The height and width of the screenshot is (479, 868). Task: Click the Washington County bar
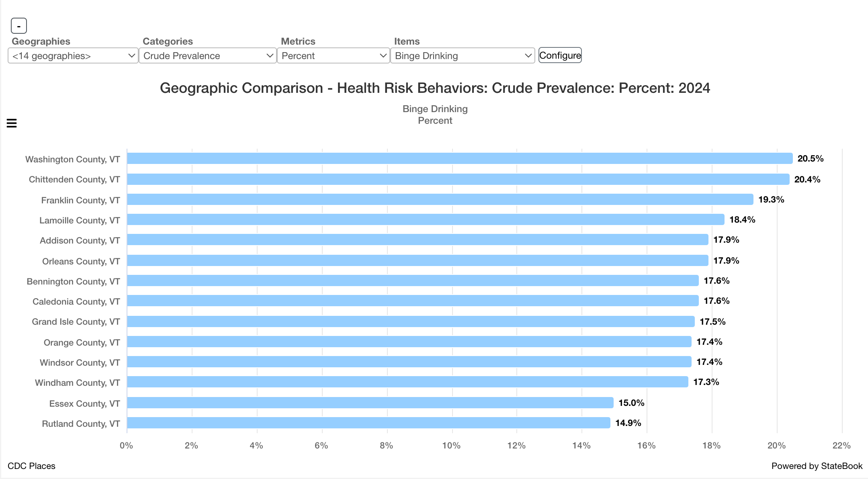coord(459,158)
